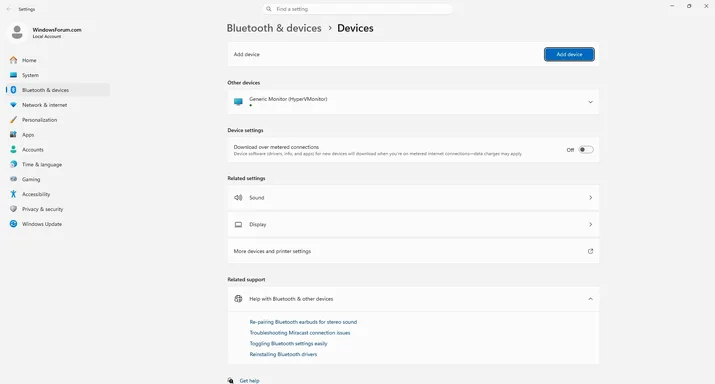Click the Accessibility figure icon
Image resolution: width=715 pixels, height=384 pixels.
13,194
